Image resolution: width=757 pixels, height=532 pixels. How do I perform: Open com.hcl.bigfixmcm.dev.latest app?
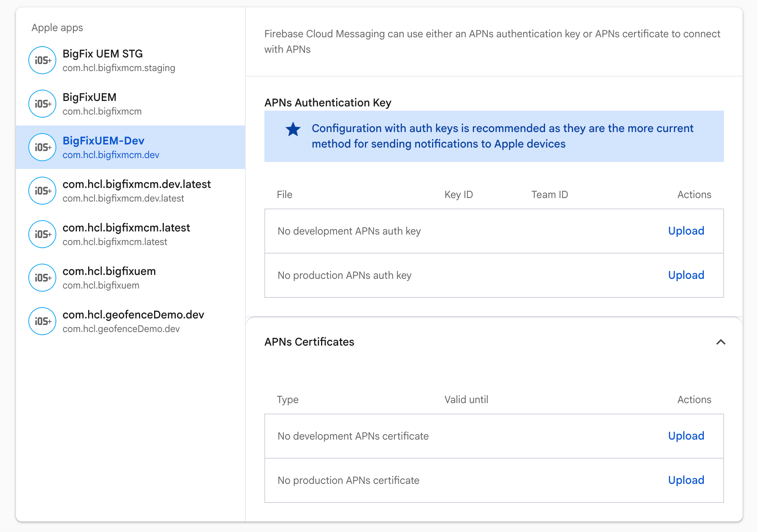(130, 191)
